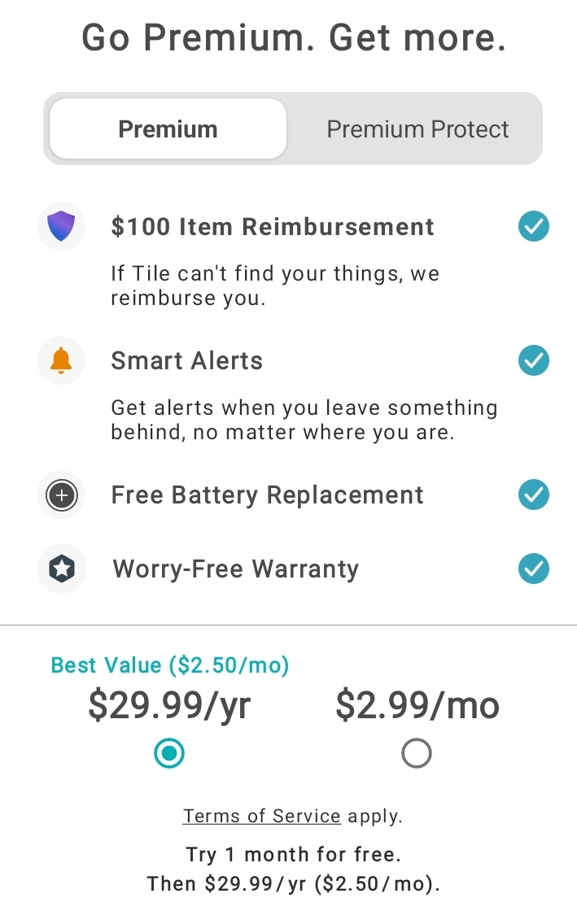Tap the Worry-Free Warranty star badge icon
This screenshot has height=924, width=577.
click(x=61, y=569)
